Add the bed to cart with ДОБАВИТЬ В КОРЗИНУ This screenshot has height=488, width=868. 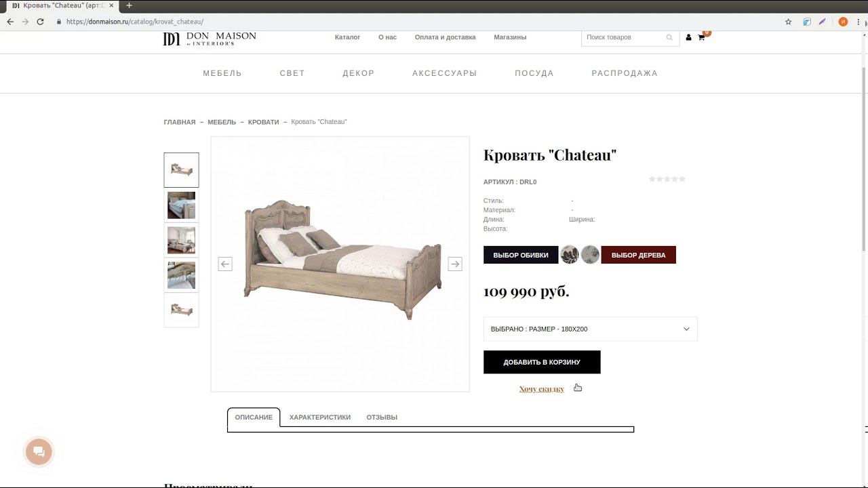542,362
